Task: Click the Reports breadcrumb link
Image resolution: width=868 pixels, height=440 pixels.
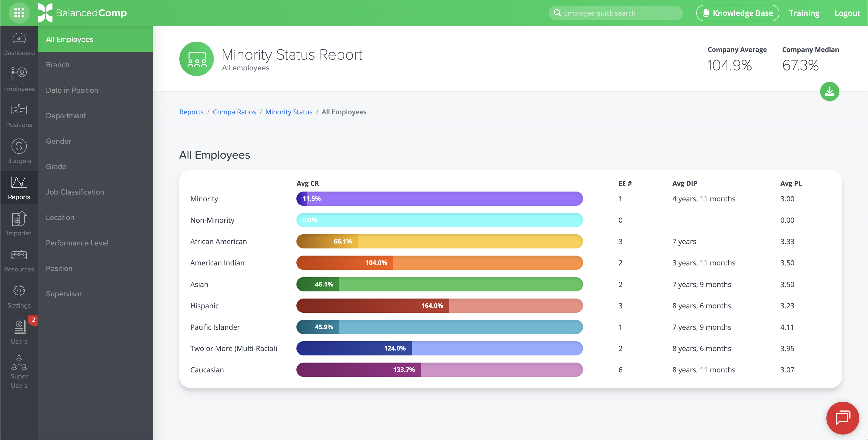Action: click(x=191, y=112)
